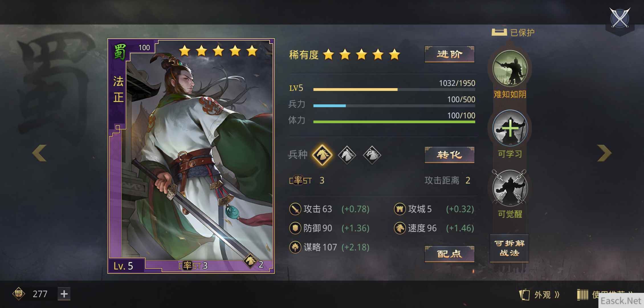The width and height of the screenshot is (644, 308).
Task: Open the 配点 attribute allocation button
Action: click(449, 254)
